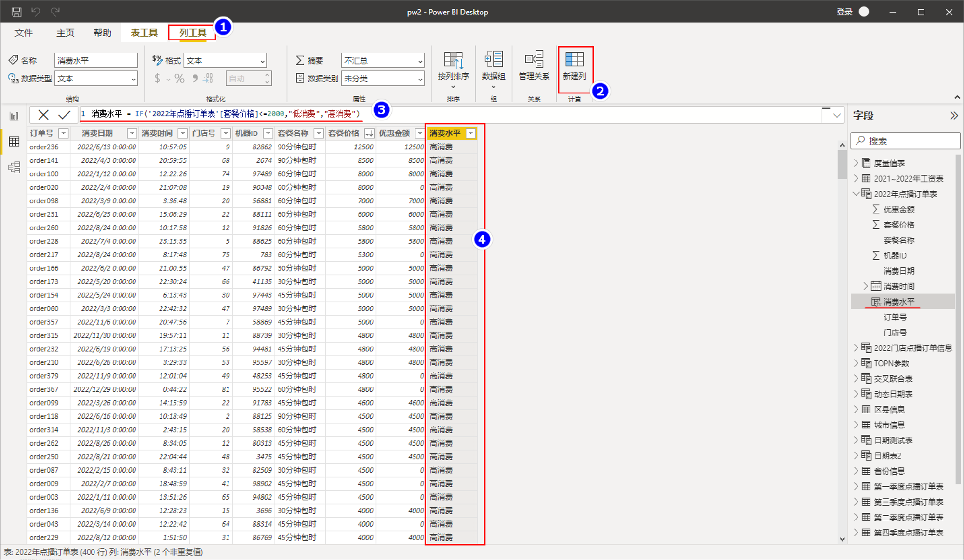Open 帮助 tab

102,33
